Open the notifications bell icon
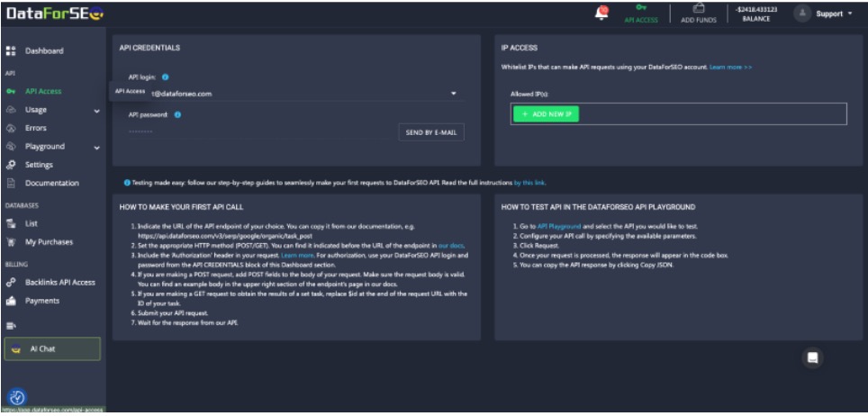868x416 pixels. [601, 14]
